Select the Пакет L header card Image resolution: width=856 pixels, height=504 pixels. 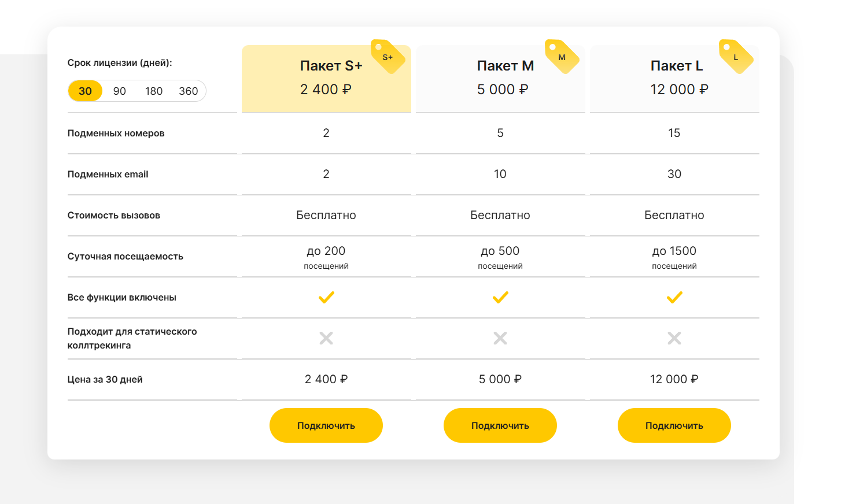point(674,79)
